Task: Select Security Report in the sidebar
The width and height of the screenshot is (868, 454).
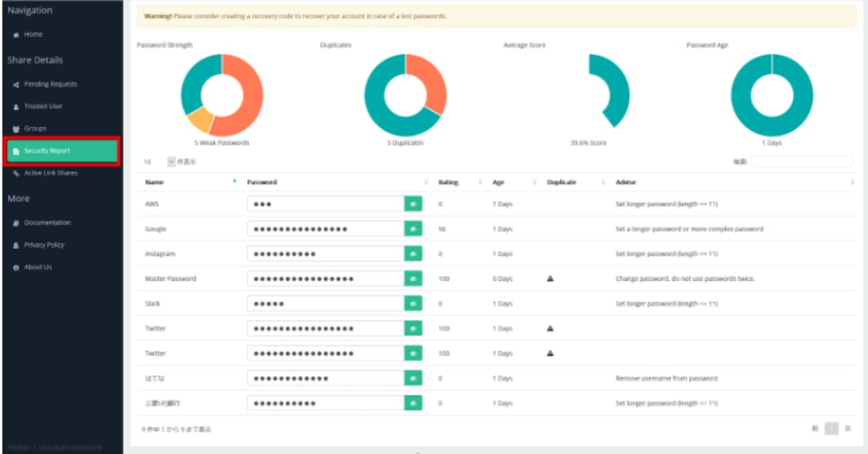Action: (x=63, y=151)
